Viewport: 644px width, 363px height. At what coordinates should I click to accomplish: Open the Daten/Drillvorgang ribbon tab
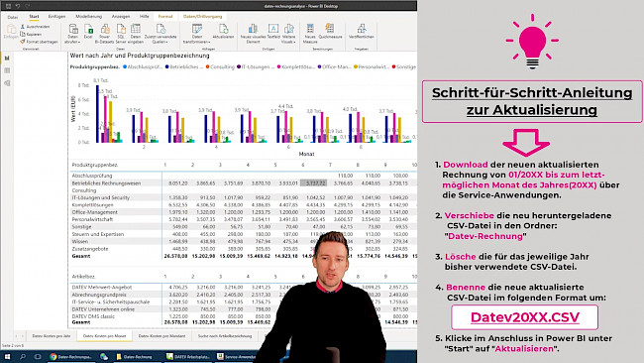pos(202,17)
